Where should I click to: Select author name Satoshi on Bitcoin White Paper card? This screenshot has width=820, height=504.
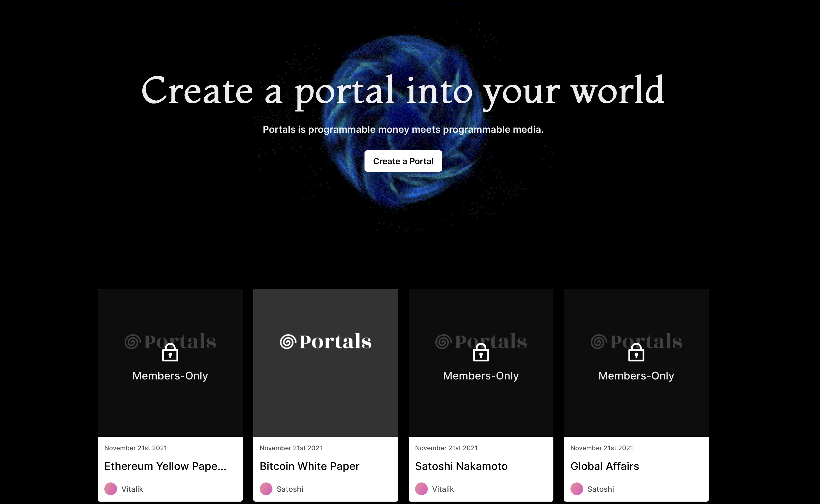coord(290,489)
